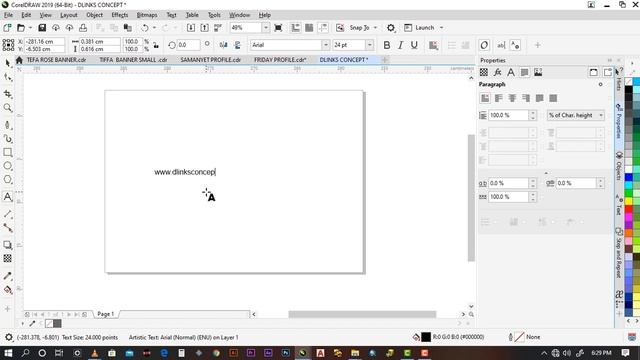Select the Shape tool
The image size is (640, 360).
8,77
